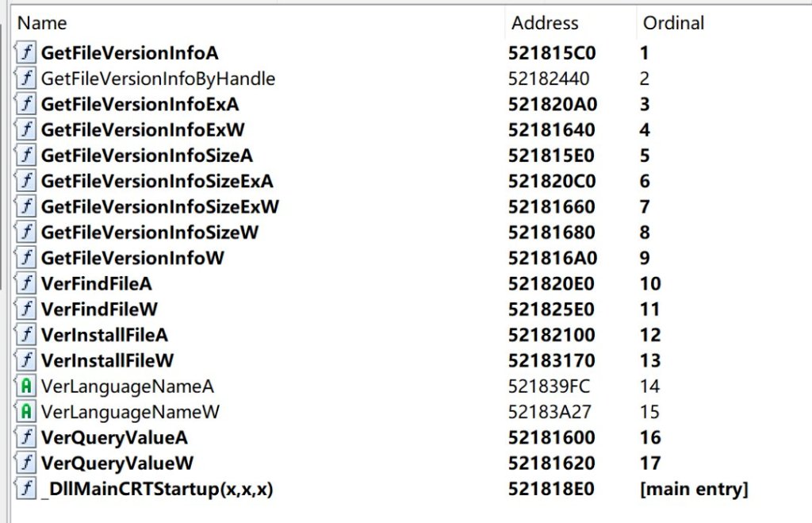The image size is (812, 523).
Task: Sort exports by the Address column header
Action: 545,23
